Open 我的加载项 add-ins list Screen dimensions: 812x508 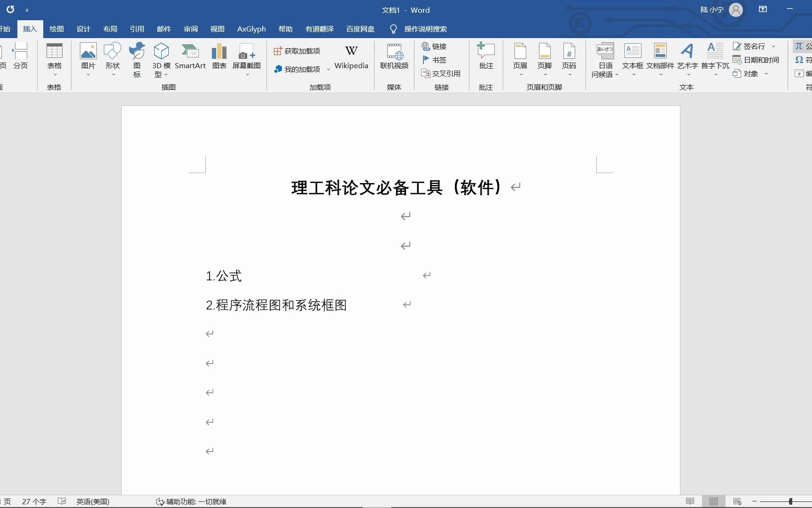coord(297,69)
